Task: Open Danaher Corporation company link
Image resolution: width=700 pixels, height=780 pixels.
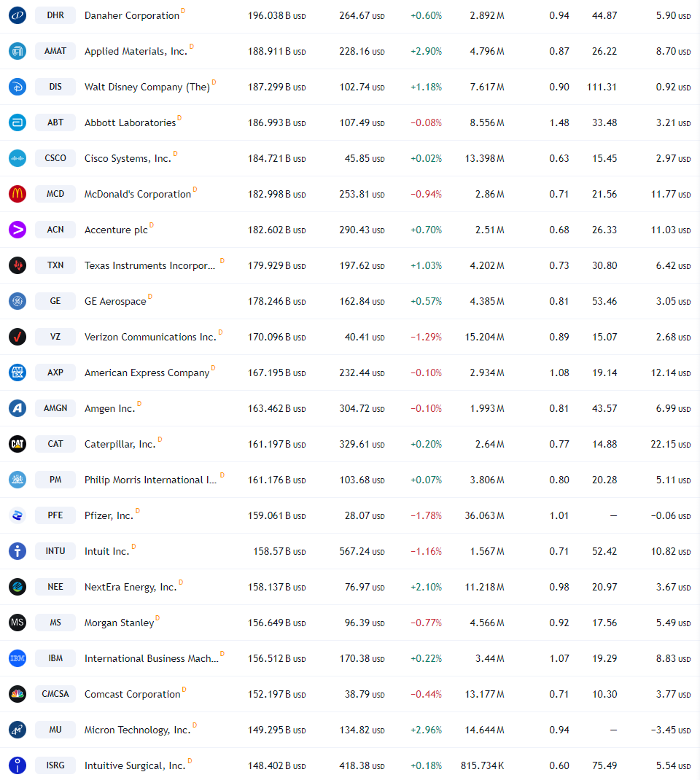Action: (x=132, y=15)
